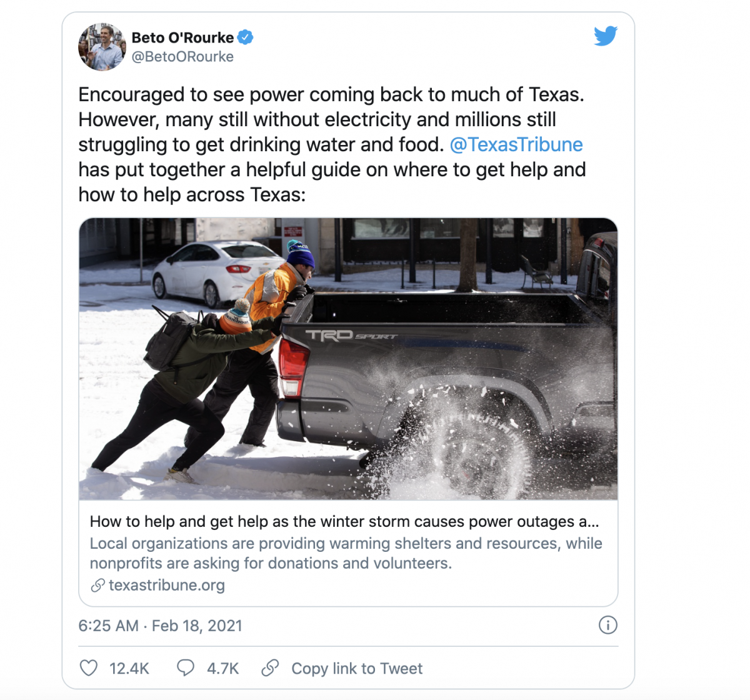Open the truck-pushing snow photo
The image size is (750, 700).
(x=348, y=359)
